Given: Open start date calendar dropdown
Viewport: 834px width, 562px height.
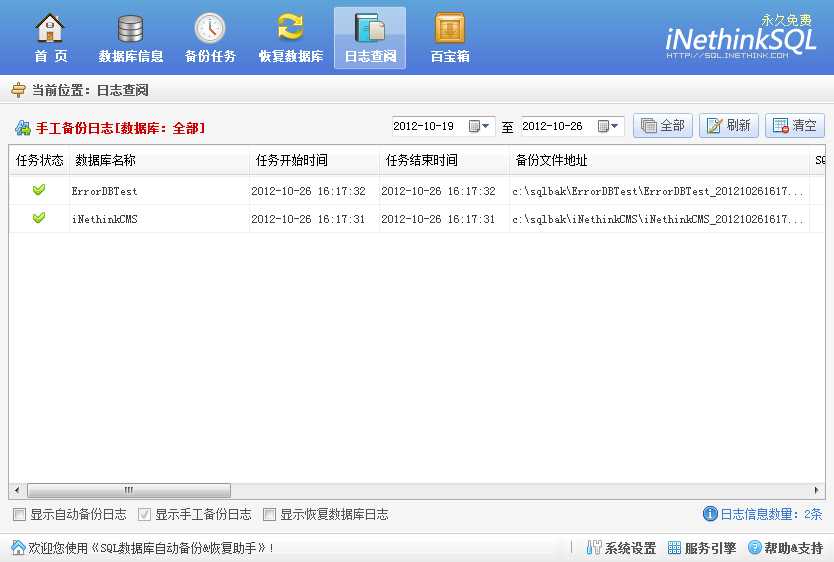Looking at the screenshot, I should click(x=478, y=126).
